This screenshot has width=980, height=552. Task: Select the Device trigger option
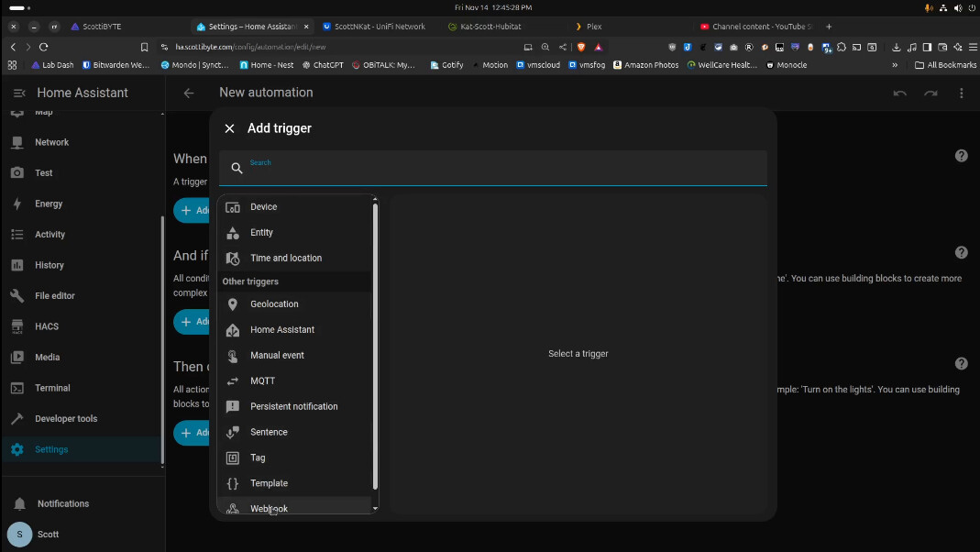click(263, 207)
